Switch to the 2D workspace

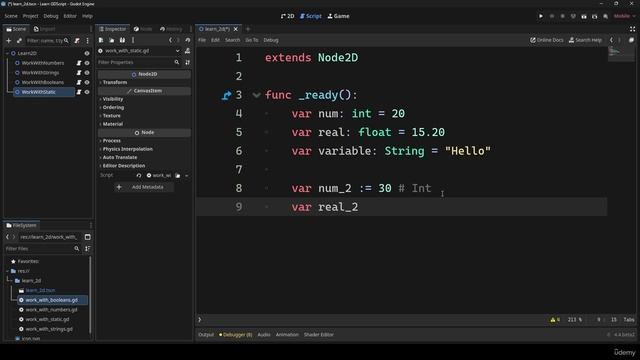pyautogui.click(x=287, y=16)
